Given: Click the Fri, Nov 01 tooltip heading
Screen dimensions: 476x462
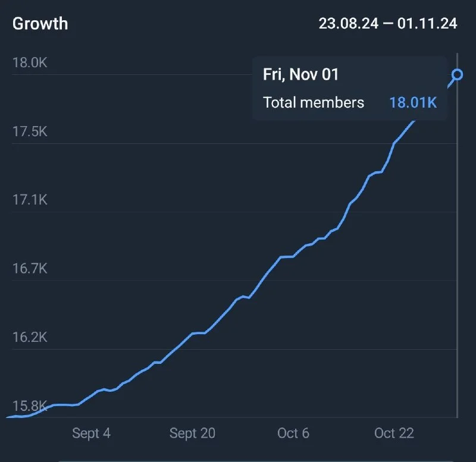Looking at the screenshot, I should 300,75.
